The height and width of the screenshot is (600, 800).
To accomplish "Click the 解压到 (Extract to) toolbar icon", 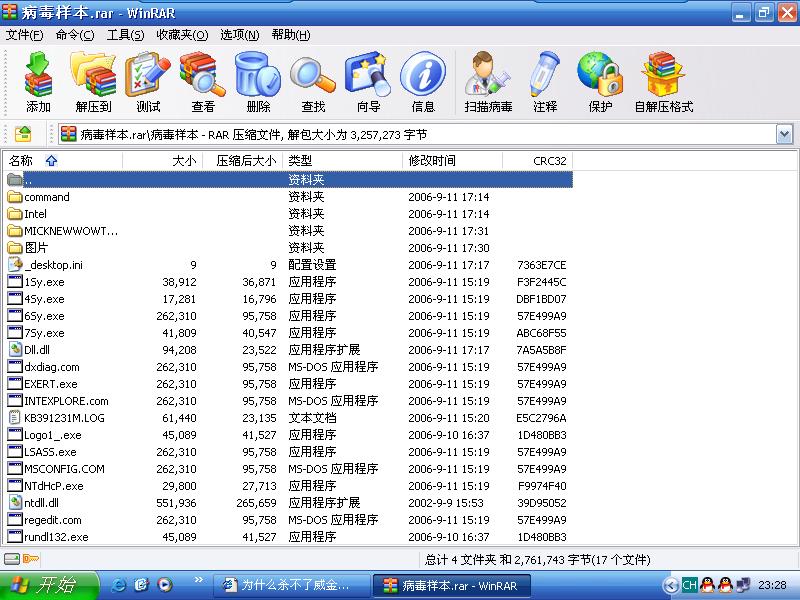I will (x=93, y=74).
